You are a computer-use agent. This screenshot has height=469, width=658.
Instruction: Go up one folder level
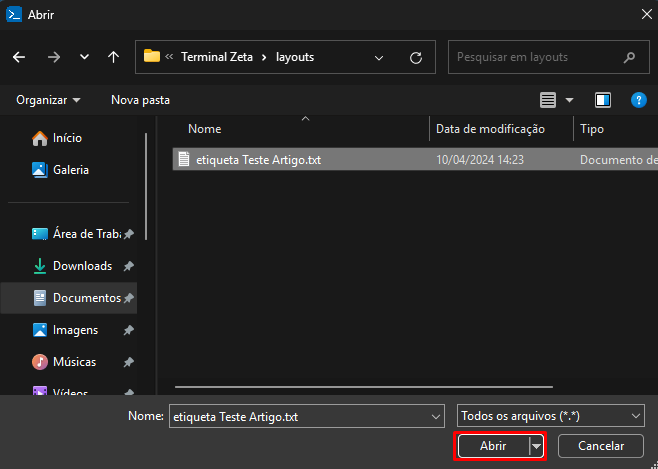[113, 57]
